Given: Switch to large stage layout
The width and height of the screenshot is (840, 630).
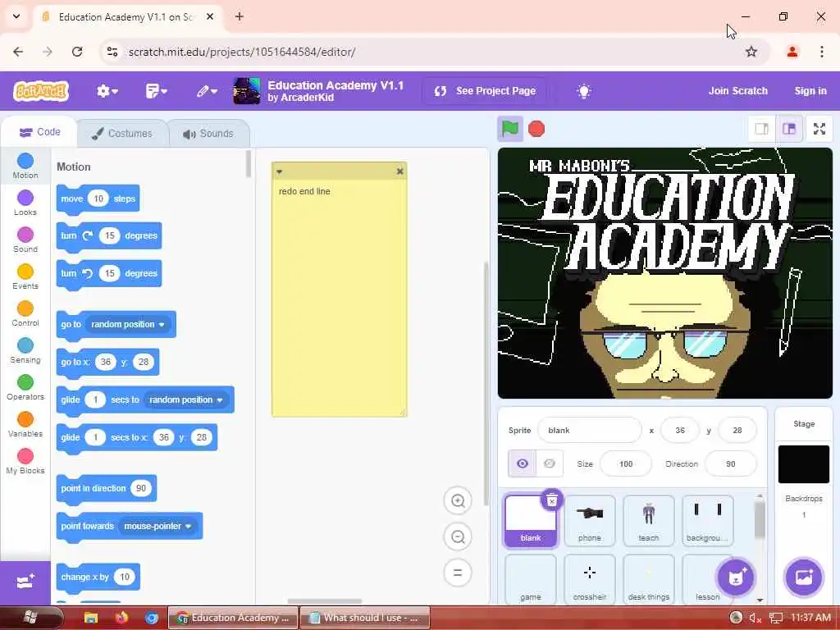Looking at the screenshot, I should point(789,129).
